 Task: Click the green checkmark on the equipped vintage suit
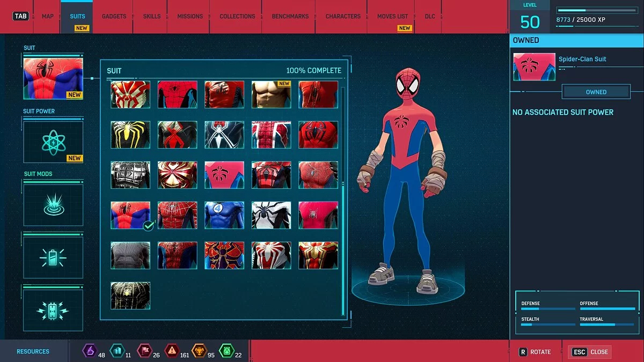(x=148, y=226)
